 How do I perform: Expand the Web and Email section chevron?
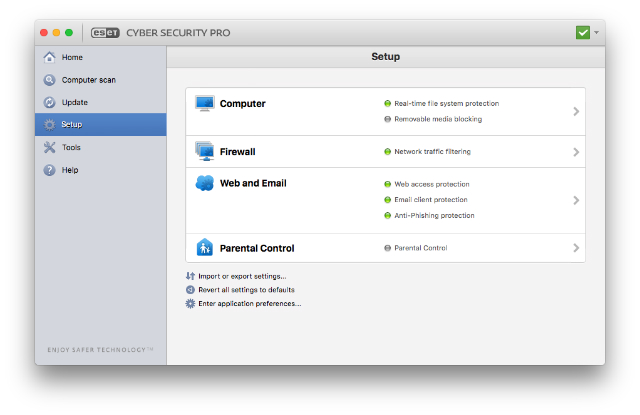coord(576,200)
